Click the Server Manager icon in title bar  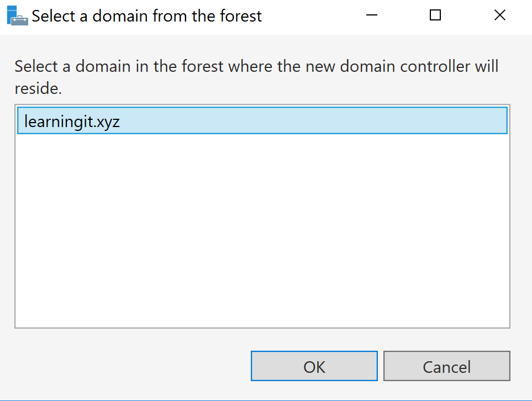click(17, 15)
